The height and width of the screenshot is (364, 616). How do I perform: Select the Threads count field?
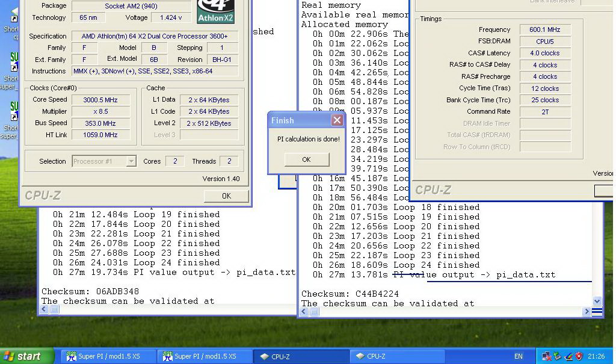coord(229,161)
